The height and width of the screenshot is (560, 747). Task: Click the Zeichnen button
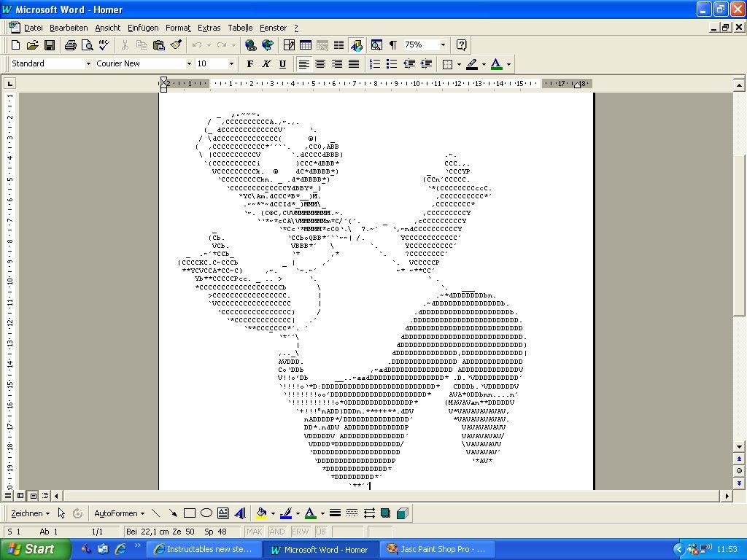tap(30, 513)
